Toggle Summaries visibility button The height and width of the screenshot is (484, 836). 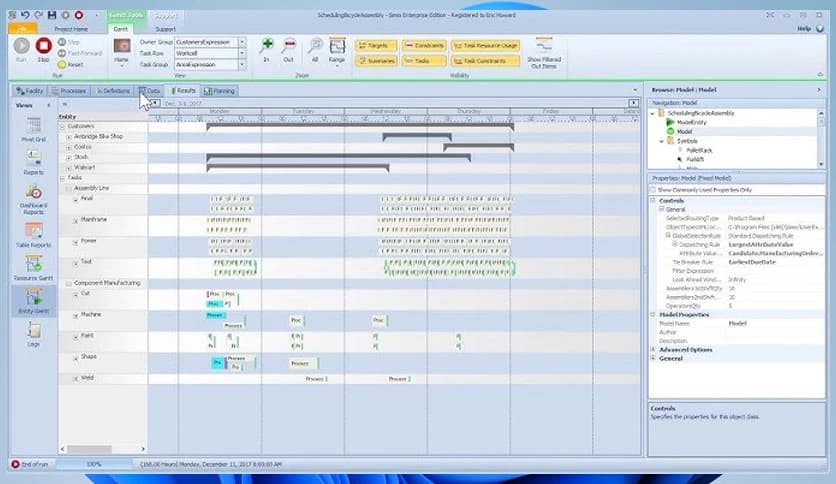(376, 61)
